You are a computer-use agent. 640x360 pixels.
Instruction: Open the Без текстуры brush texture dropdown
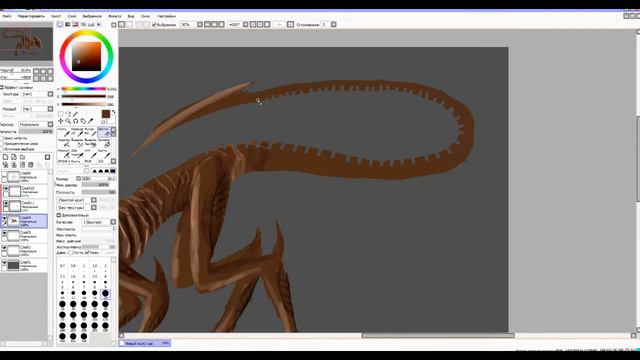point(77,207)
